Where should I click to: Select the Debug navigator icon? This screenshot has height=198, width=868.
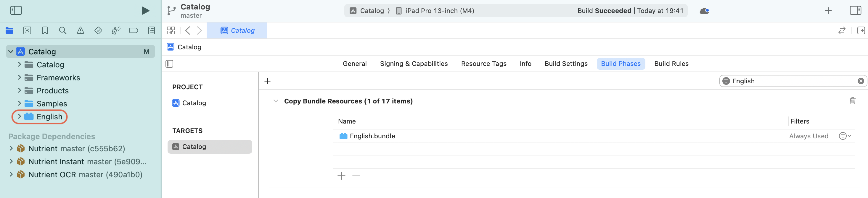click(x=115, y=30)
